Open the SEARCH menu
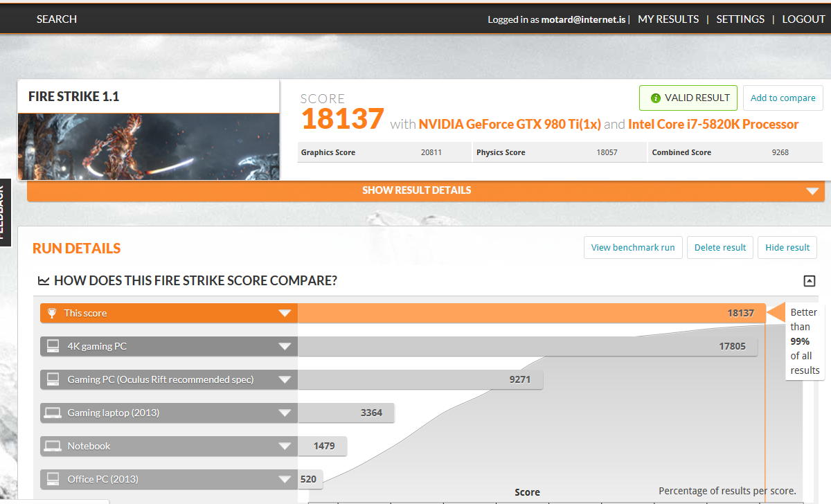831x504 pixels. click(56, 19)
